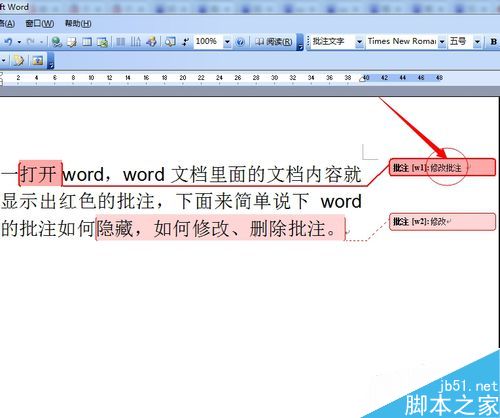This screenshot has width=500, height=418.
Task: Click the Columns icon
Action: click(x=120, y=42)
